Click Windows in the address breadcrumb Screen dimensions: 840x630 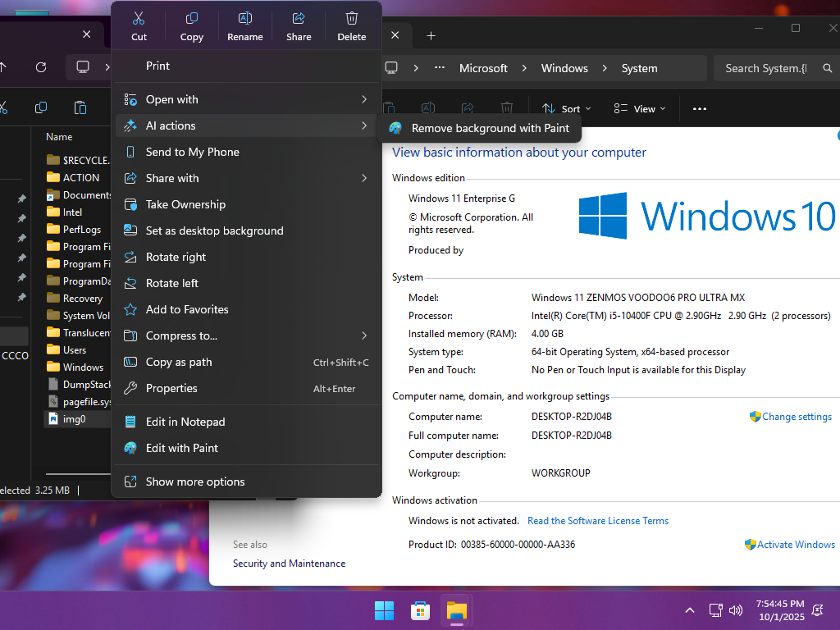(564, 69)
